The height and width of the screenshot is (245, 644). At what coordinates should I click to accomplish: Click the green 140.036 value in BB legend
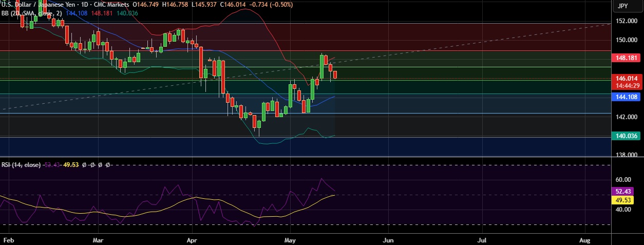pos(127,13)
